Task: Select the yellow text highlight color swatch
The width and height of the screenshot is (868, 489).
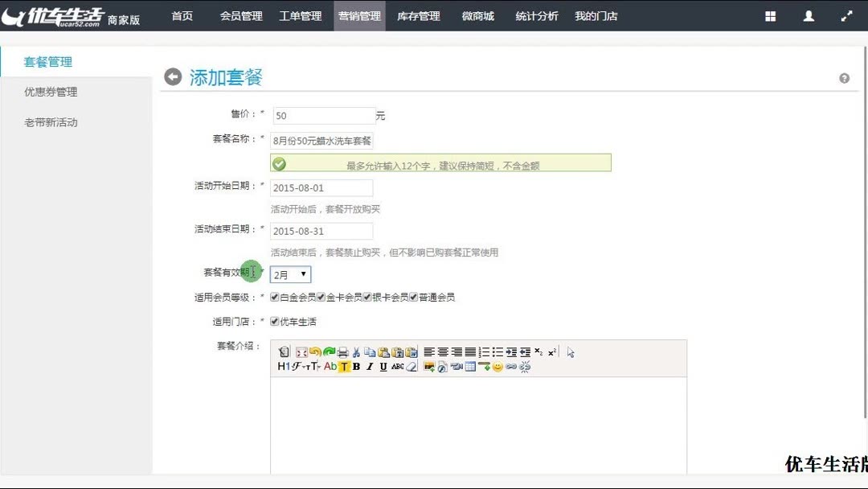Action: [345, 367]
